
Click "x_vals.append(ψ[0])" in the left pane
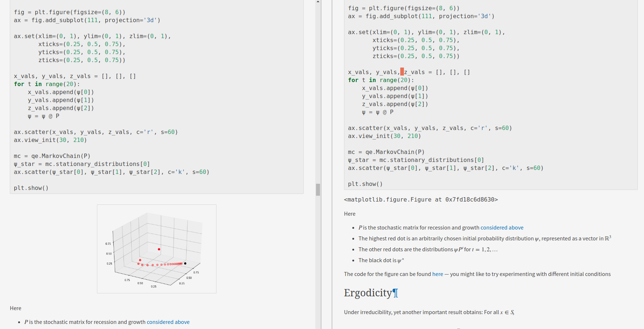coord(61,92)
